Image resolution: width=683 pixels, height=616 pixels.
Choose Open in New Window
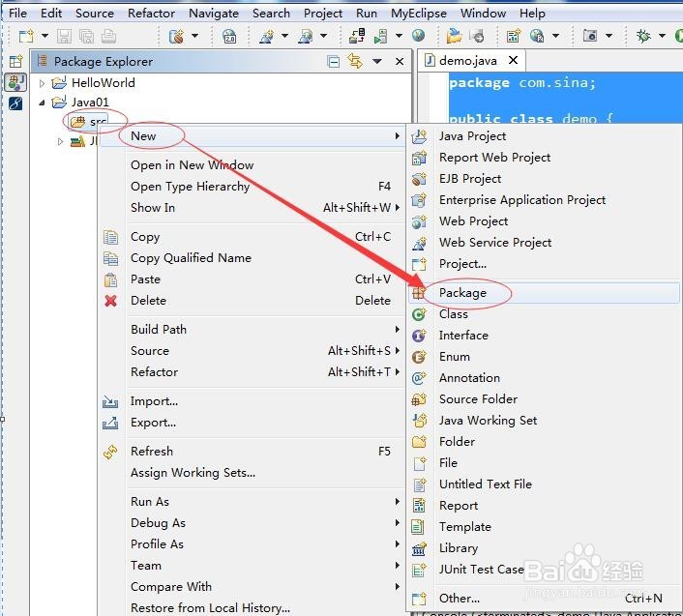pos(252,165)
